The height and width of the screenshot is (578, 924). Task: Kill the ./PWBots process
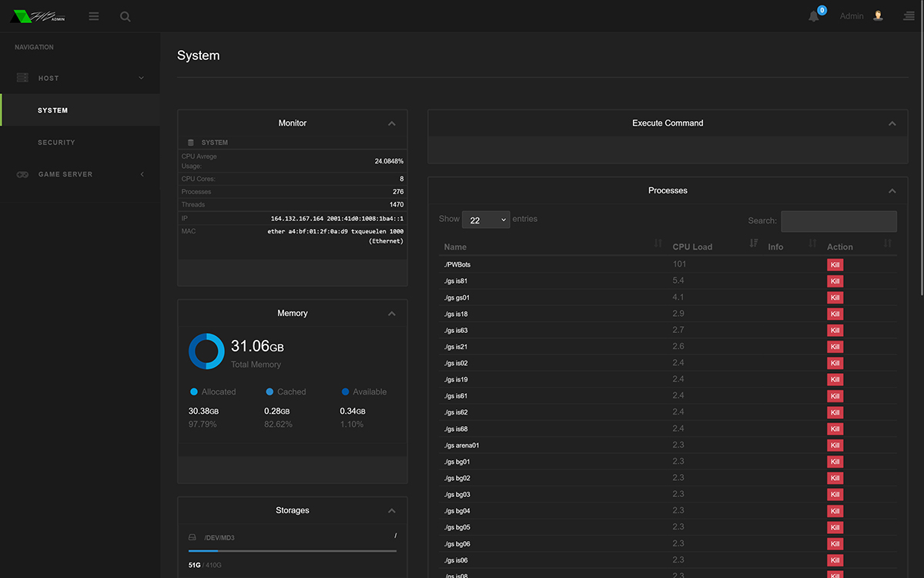[x=835, y=264]
